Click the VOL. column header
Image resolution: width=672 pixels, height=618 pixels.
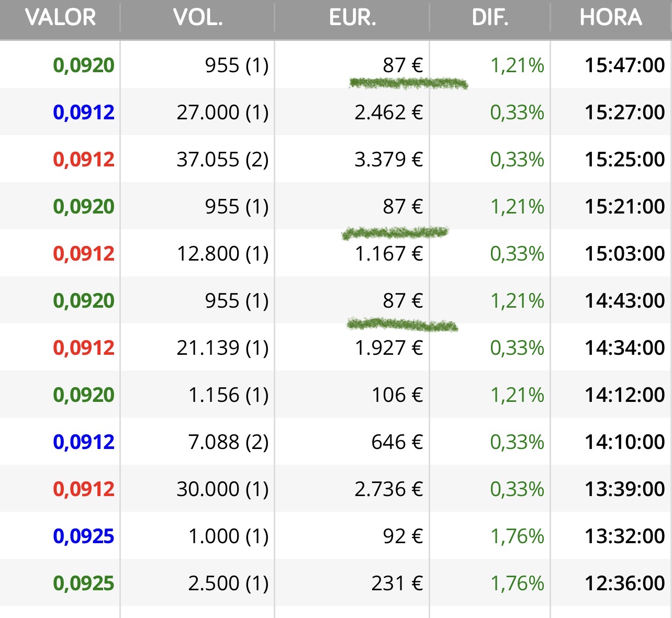[x=198, y=18]
